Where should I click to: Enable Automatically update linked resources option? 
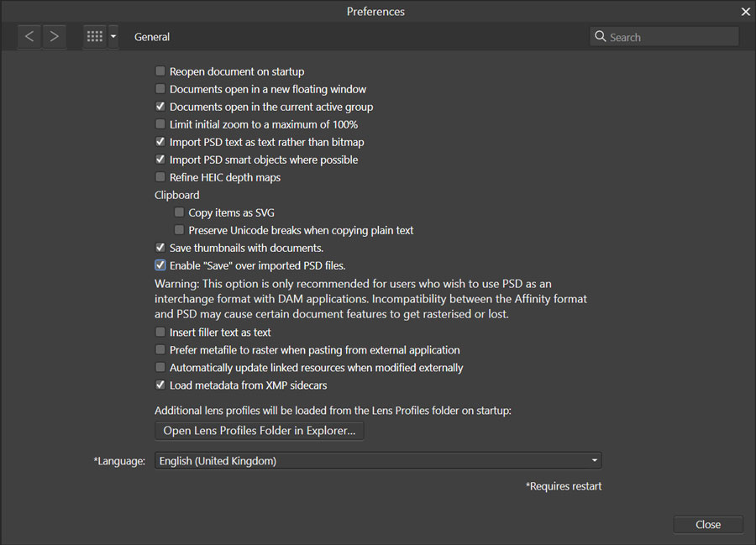coord(160,367)
